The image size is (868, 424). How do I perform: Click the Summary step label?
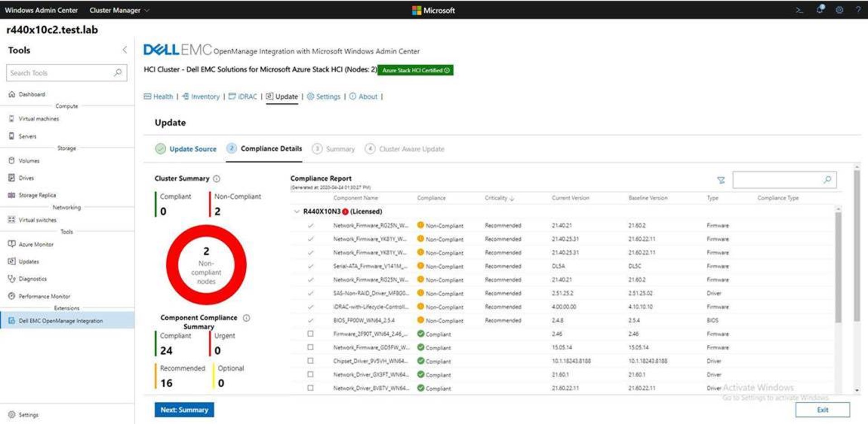pos(340,149)
